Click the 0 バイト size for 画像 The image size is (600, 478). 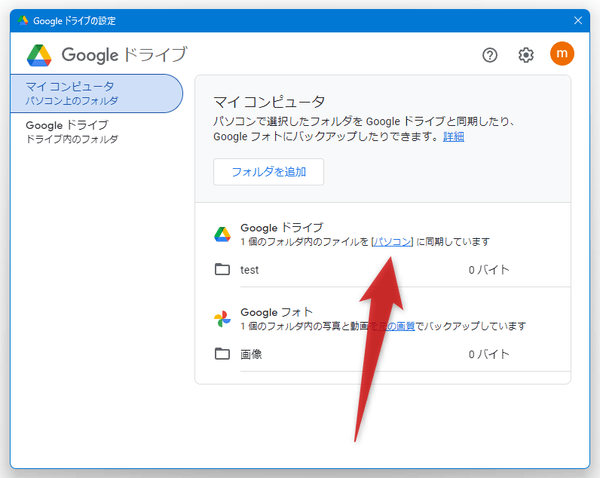click(489, 354)
